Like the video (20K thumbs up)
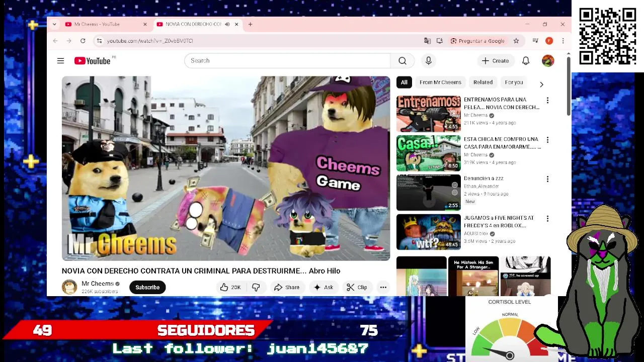The width and height of the screenshot is (644, 362). (231, 288)
